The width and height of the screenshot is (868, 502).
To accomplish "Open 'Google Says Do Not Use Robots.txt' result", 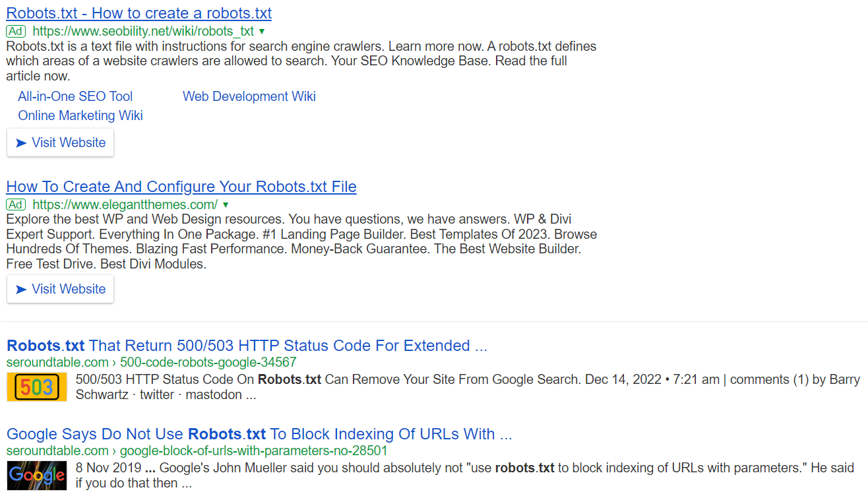I will pyautogui.click(x=259, y=434).
